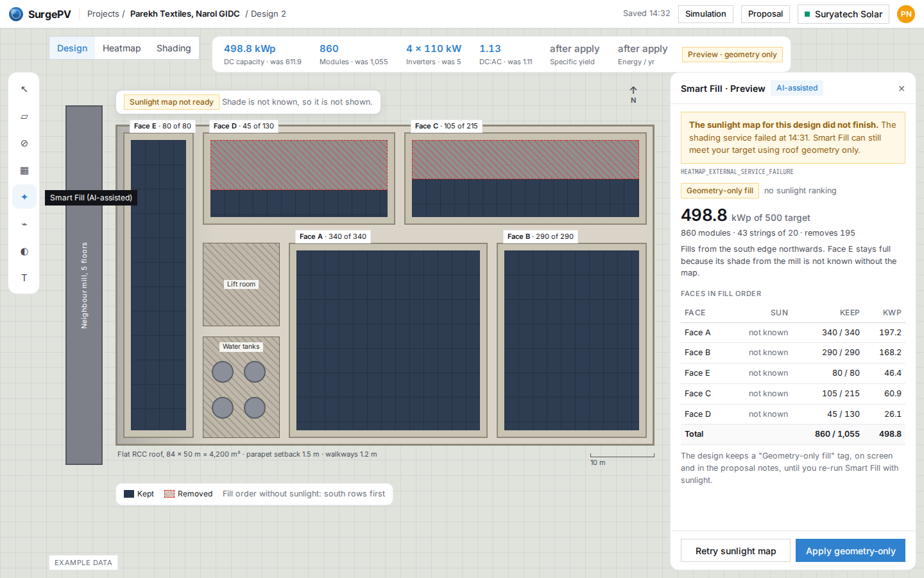The image size is (924, 578).
Task: Select the module grid fill tool
Action: tap(24, 170)
